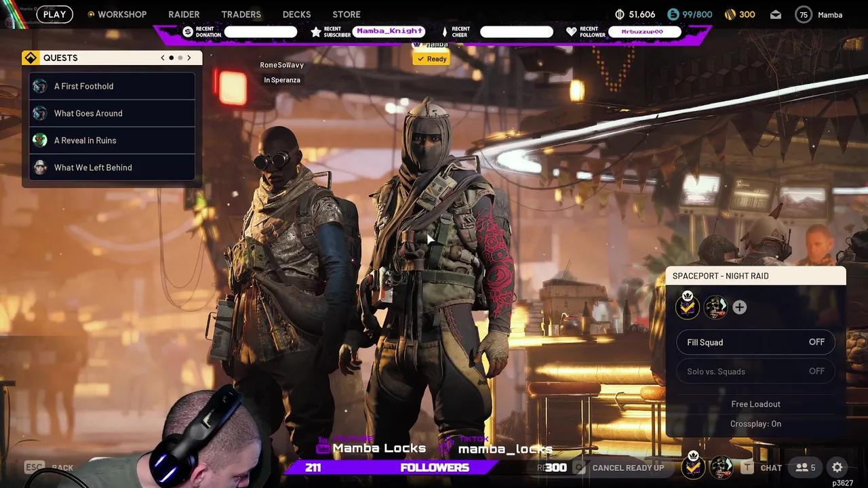Click the A First Foothold quest portrait
Image resolution: width=868 pixels, height=488 pixels.
40,86
